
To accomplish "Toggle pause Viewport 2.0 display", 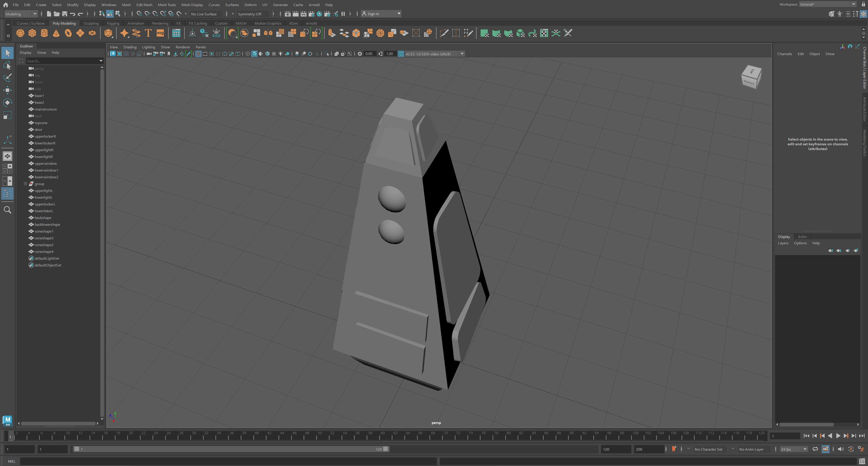I will tap(343, 14).
